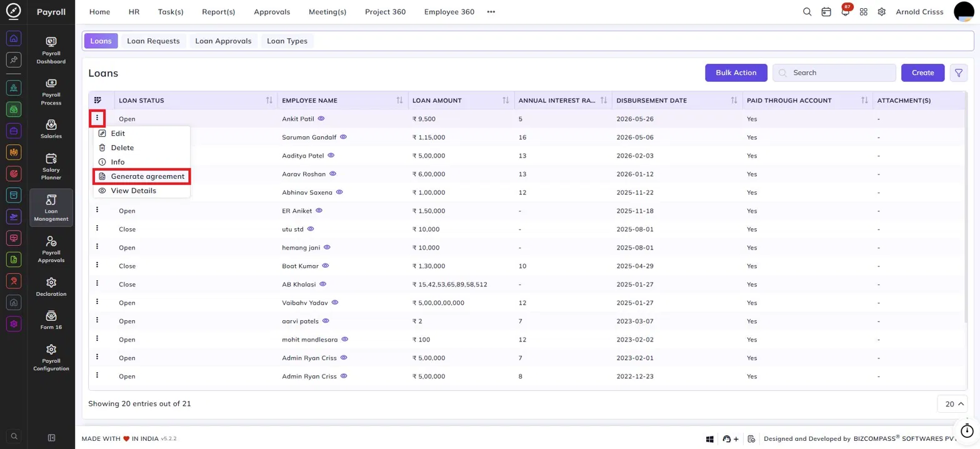Open the filter icon beside Create

[958, 73]
